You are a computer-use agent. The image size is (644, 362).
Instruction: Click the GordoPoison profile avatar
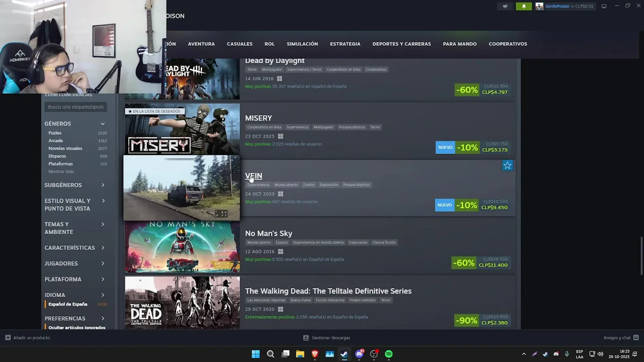tap(539, 7)
